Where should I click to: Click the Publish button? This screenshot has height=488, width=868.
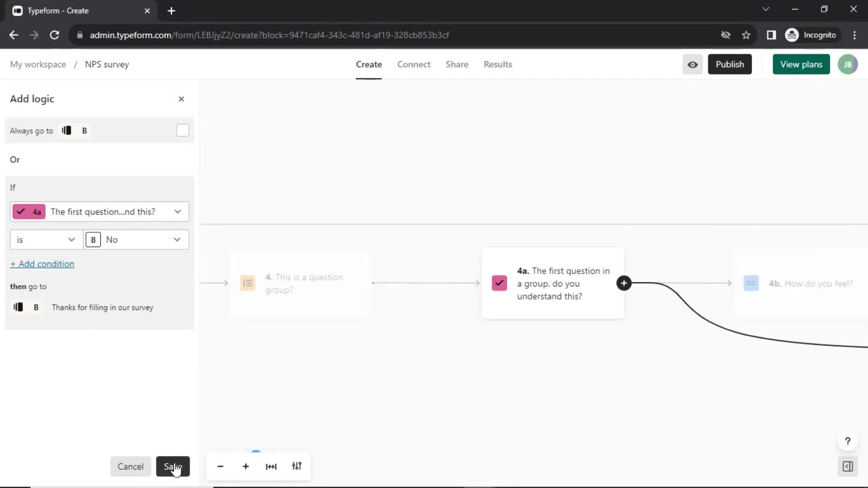pyautogui.click(x=730, y=65)
